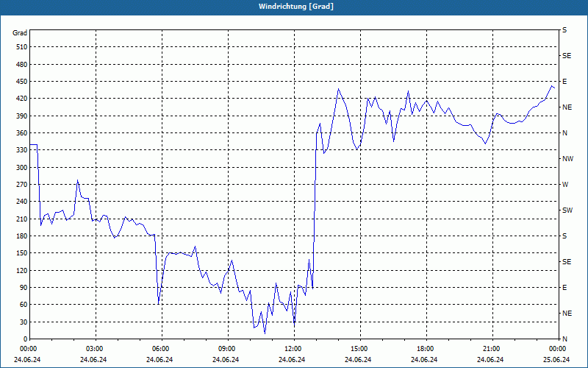Select the 90 y-axis value
This screenshot has width=588, height=368.
24,288
